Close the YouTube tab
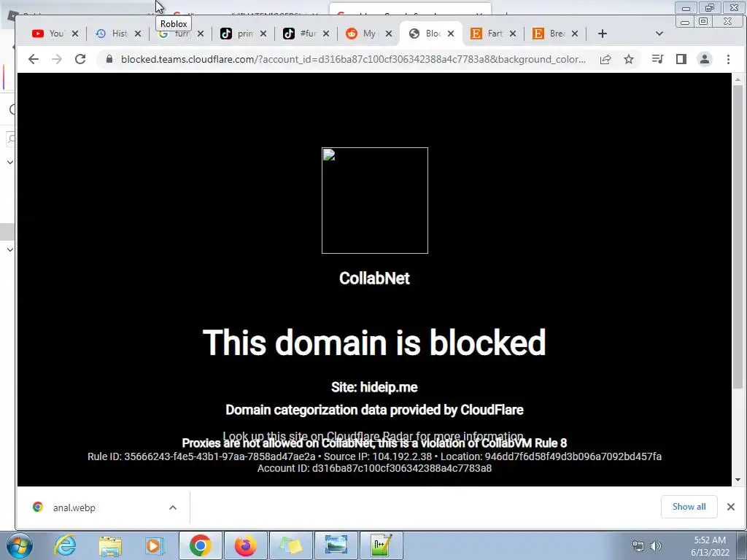The width and height of the screenshot is (747, 560). [x=75, y=34]
